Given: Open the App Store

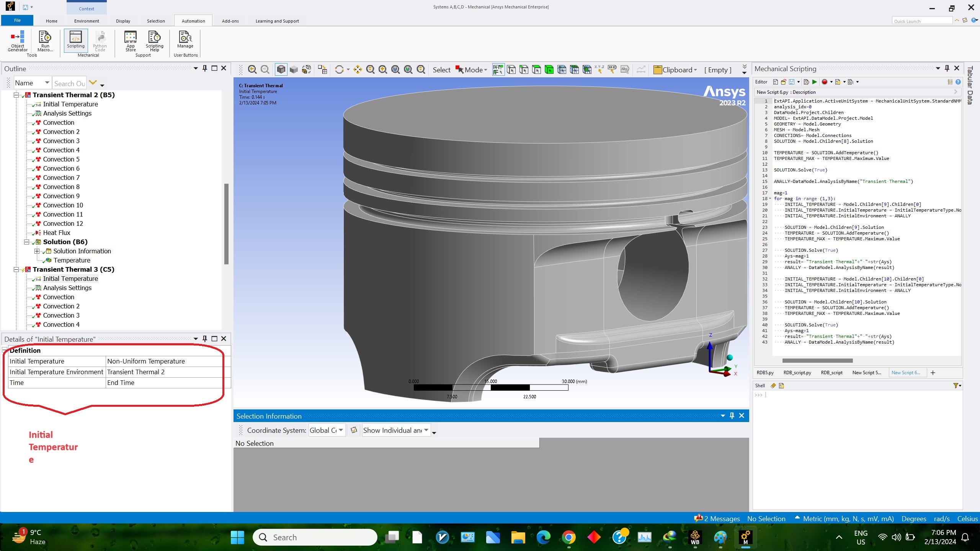Looking at the screenshot, I should 131,41.
